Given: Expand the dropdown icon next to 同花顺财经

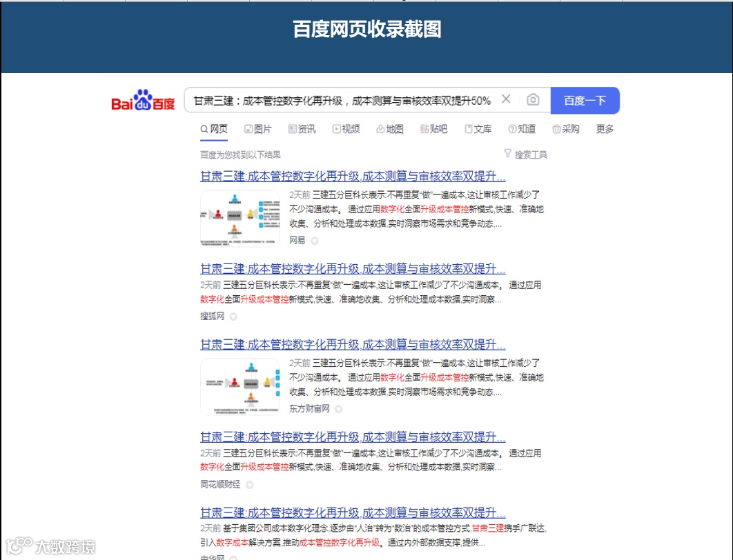Looking at the screenshot, I should click(250, 485).
